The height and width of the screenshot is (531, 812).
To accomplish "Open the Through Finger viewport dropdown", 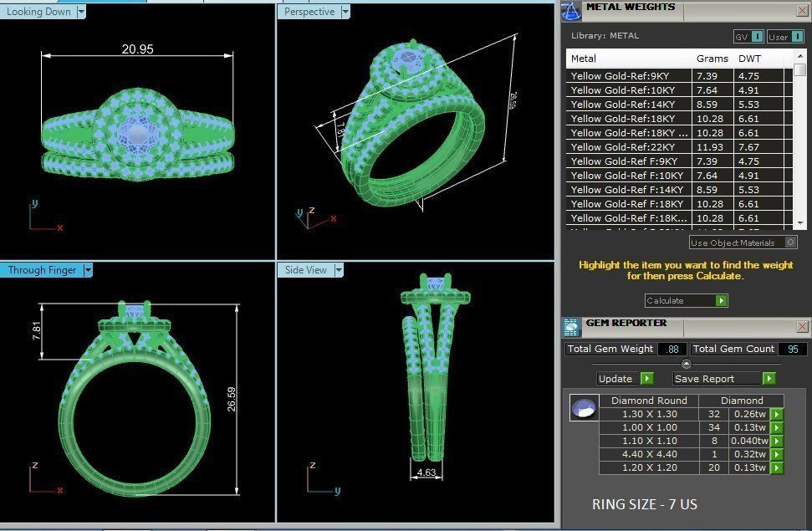I will (88, 270).
